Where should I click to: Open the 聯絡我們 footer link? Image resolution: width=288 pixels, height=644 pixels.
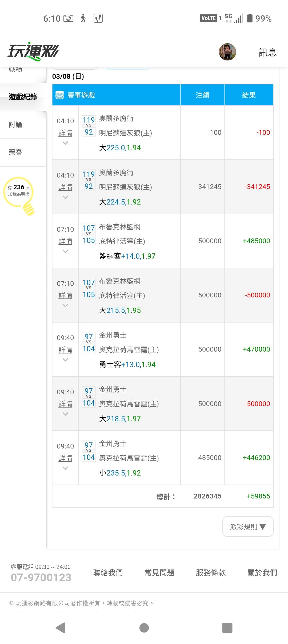[x=108, y=572]
